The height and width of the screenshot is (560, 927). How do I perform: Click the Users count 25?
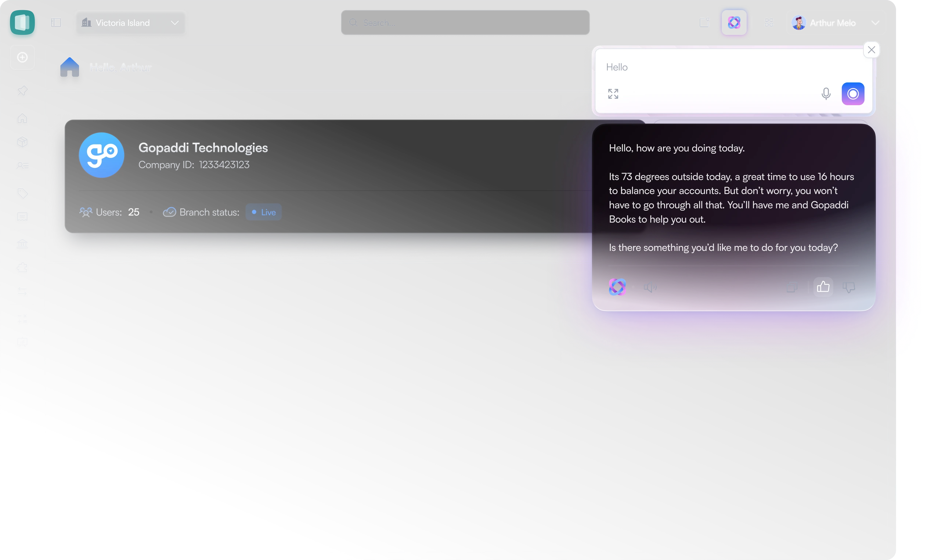tap(134, 212)
